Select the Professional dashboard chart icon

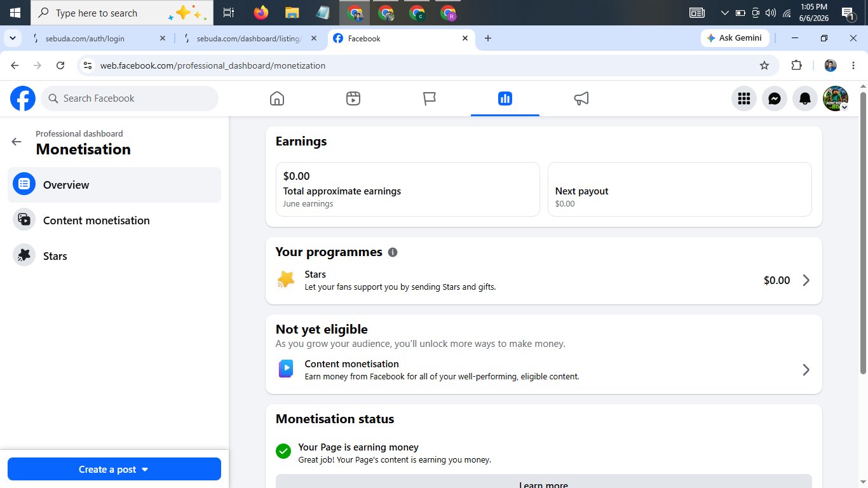click(505, 98)
